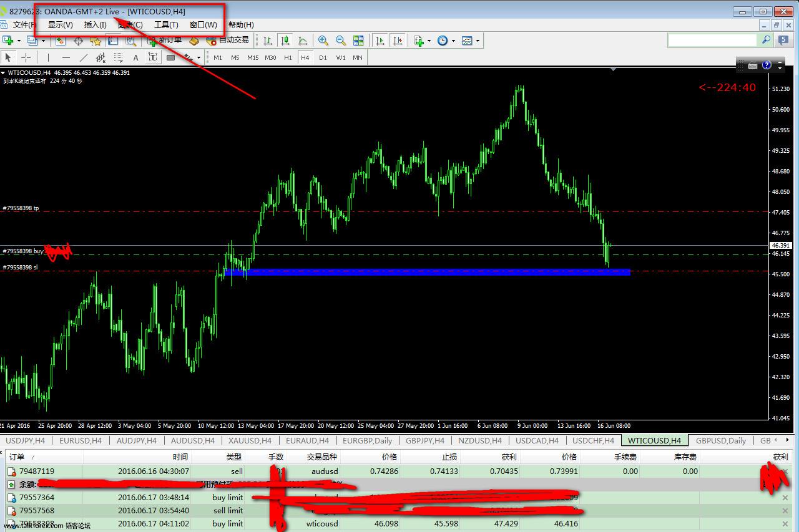This screenshot has width=799, height=532.
Task: Select the Cursor arrow tool
Action: tap(8, 57)
